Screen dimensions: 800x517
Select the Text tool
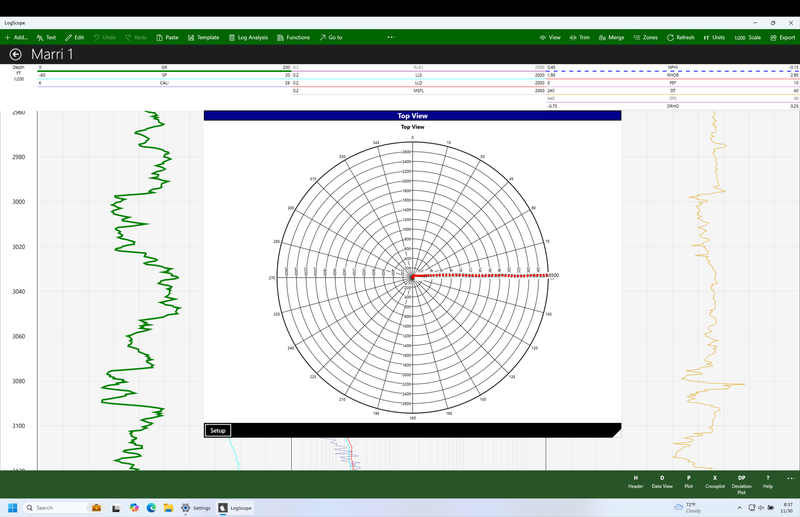tap(46, 37)
